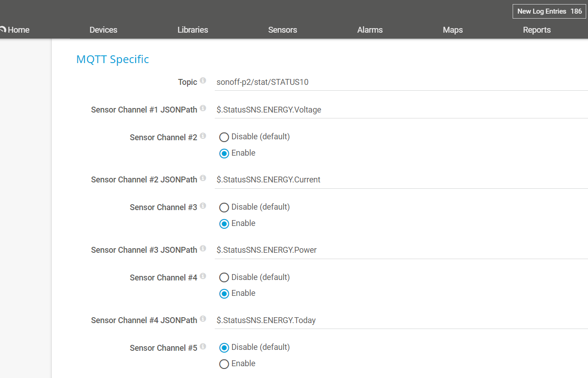
Task: Click info icon beside Sensor Channel #1 JSONPath
Action: point(203,108)
